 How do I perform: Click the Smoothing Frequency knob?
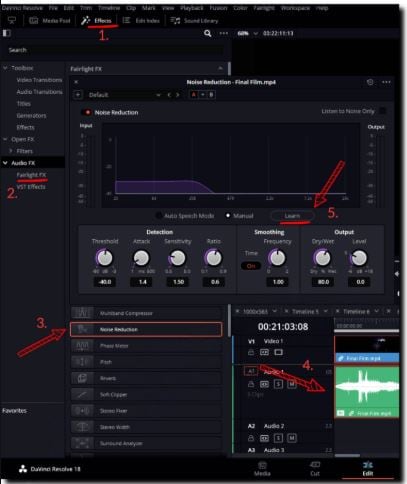click(277, 257)
